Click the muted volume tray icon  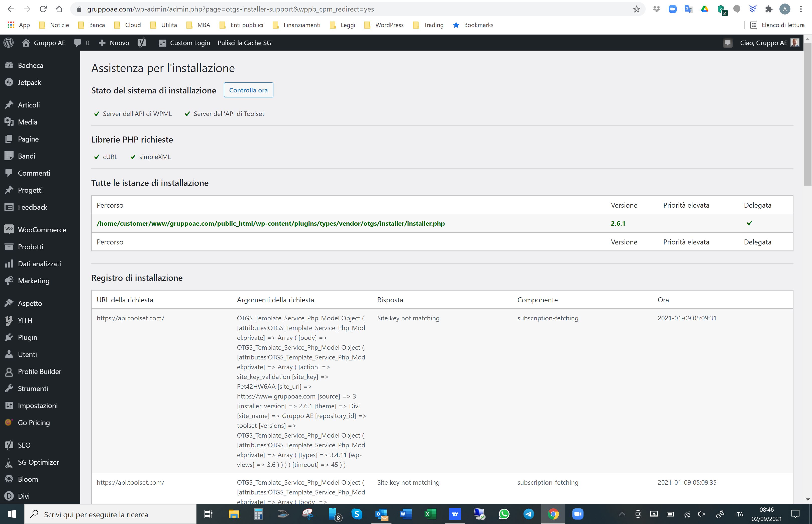point(702,514)
